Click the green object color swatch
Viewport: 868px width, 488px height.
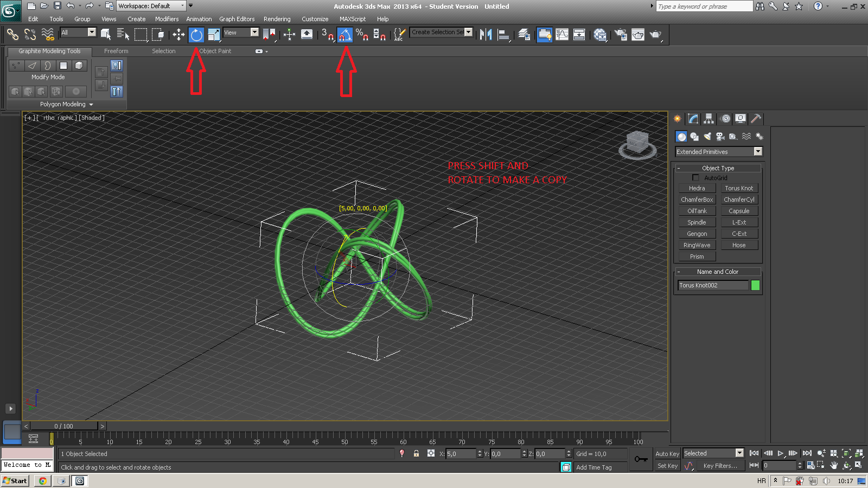coord(755,285)
